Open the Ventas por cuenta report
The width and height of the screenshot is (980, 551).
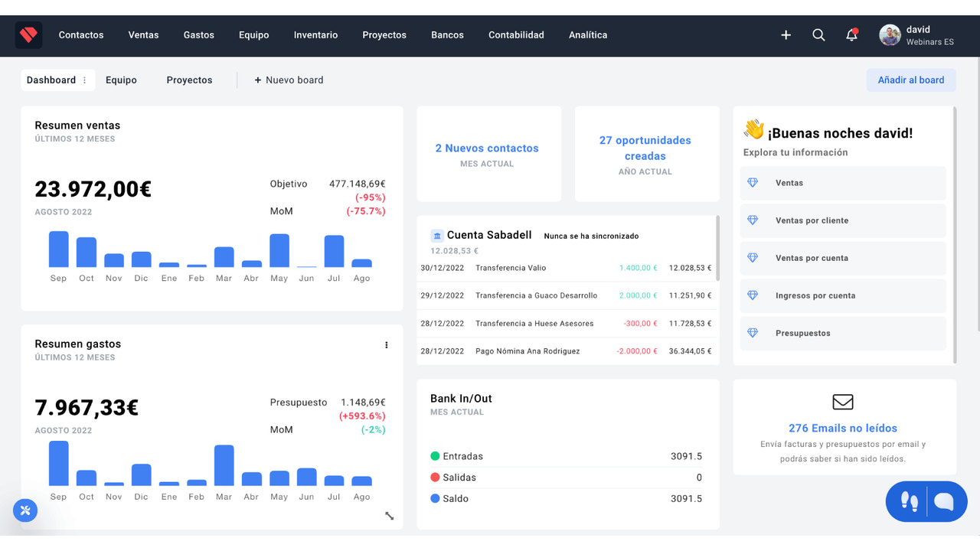843,258
